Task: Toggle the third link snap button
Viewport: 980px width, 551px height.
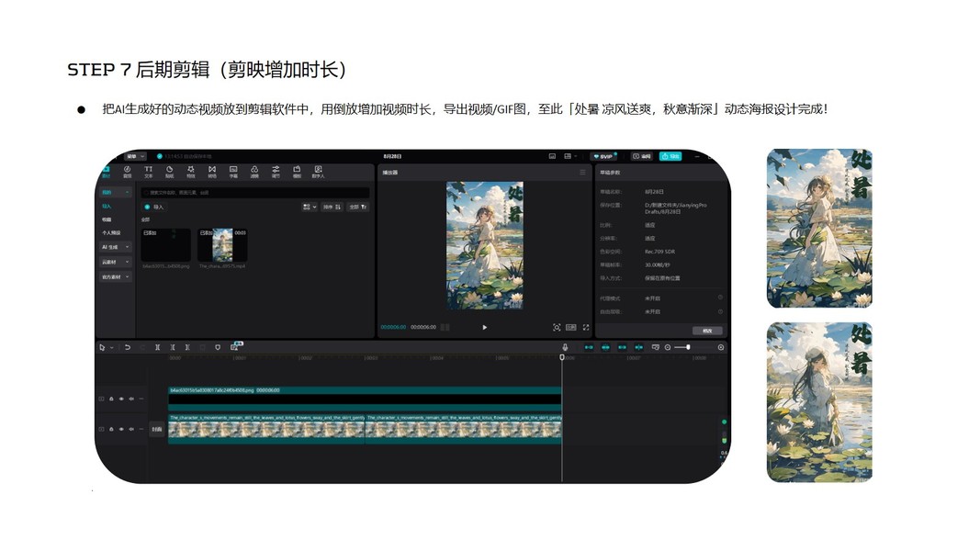Action: tap(622, 347)
